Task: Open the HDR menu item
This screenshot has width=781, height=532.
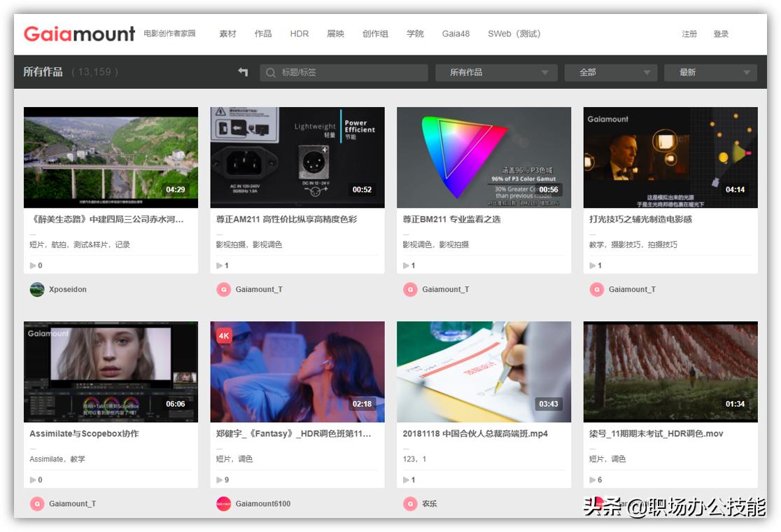Action: tap(300, 34)
